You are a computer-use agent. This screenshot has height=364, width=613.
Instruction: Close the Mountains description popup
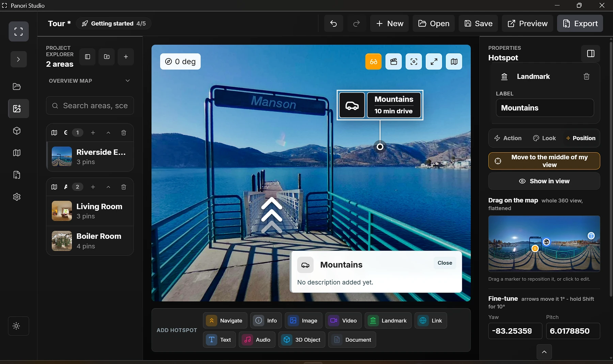445,263
